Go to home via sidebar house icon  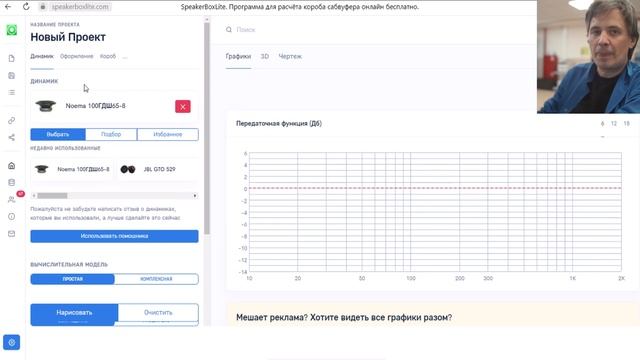(x=11, y=166)
